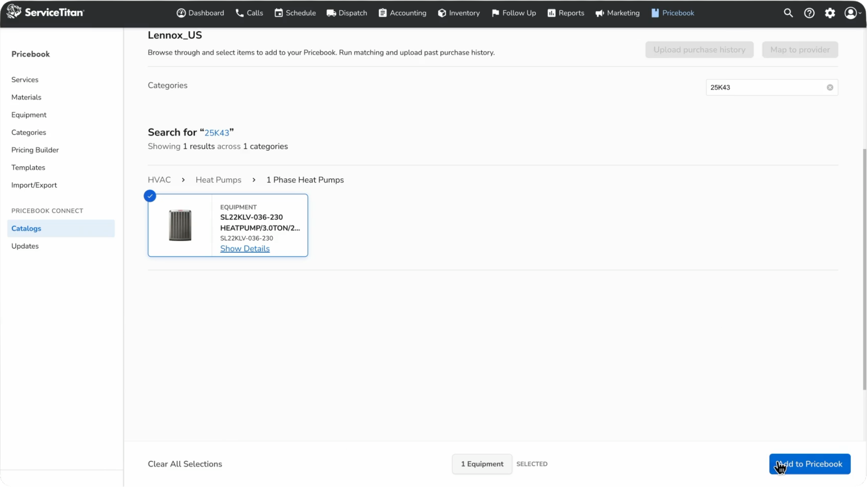Open the settings gear icon

(830, 13)
